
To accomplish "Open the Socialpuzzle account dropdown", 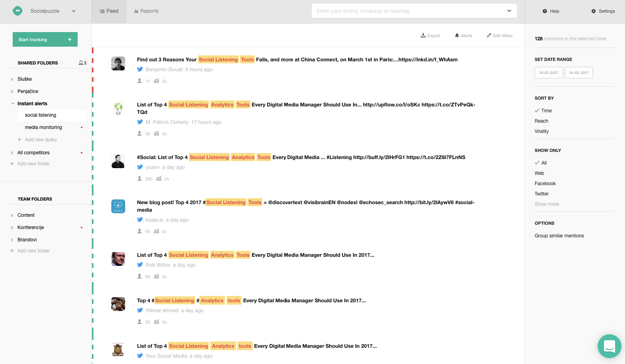I will (x=74, y=11).
